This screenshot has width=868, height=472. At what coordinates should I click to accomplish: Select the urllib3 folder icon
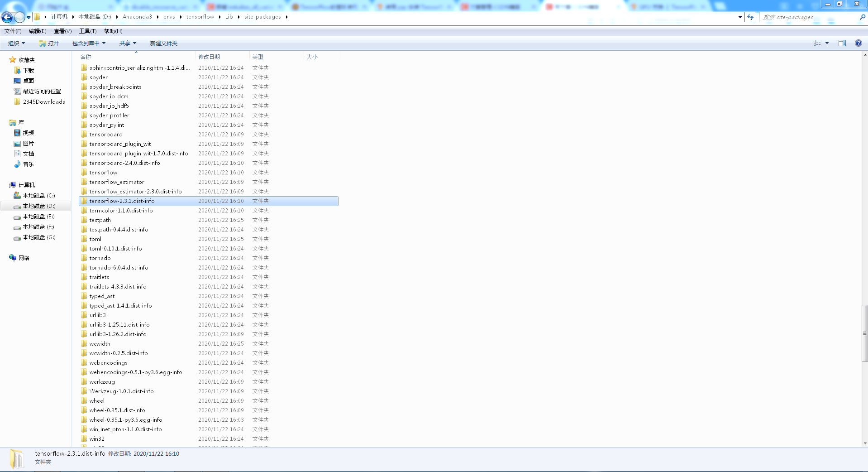click(84, 315)
